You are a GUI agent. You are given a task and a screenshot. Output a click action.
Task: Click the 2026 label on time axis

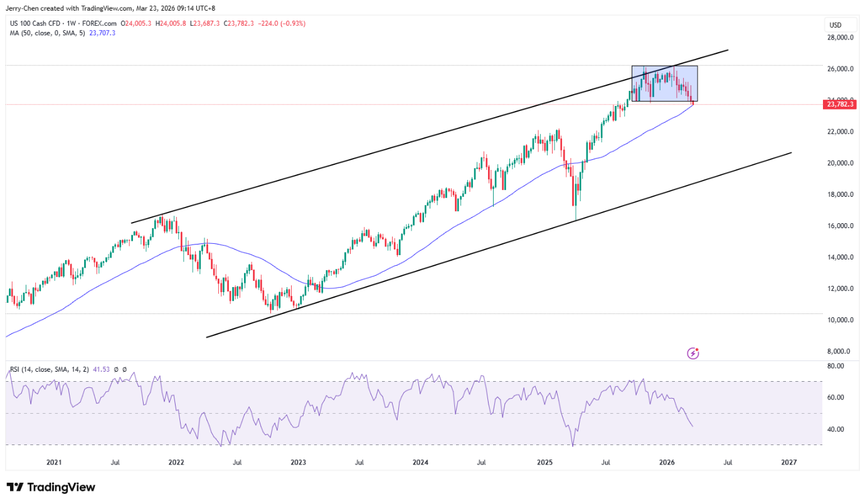click(667, 463)
